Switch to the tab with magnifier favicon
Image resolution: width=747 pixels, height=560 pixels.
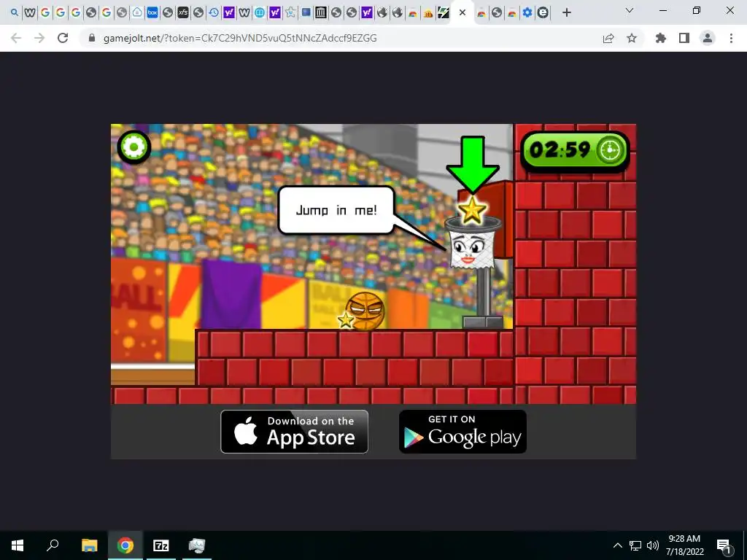15,13
